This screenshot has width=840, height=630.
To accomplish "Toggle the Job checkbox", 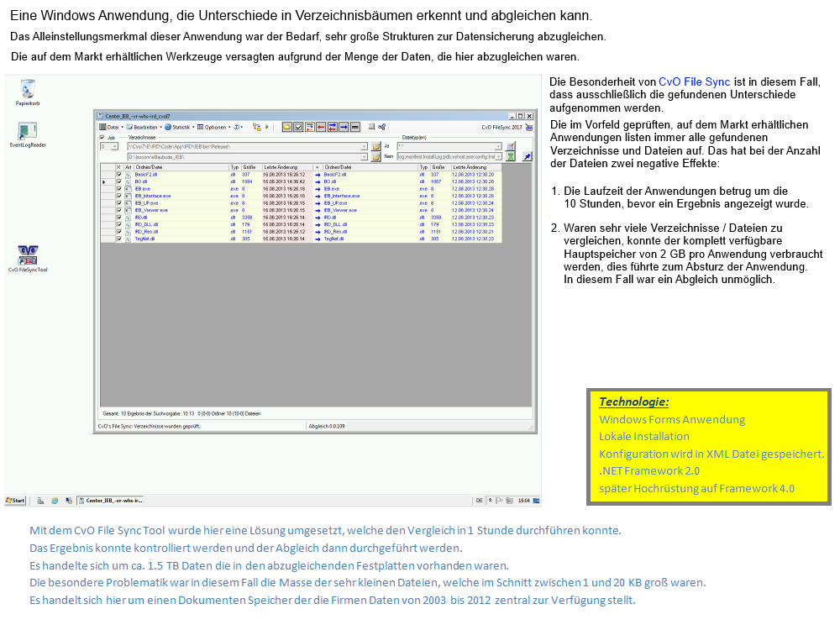I will [102, 138].
